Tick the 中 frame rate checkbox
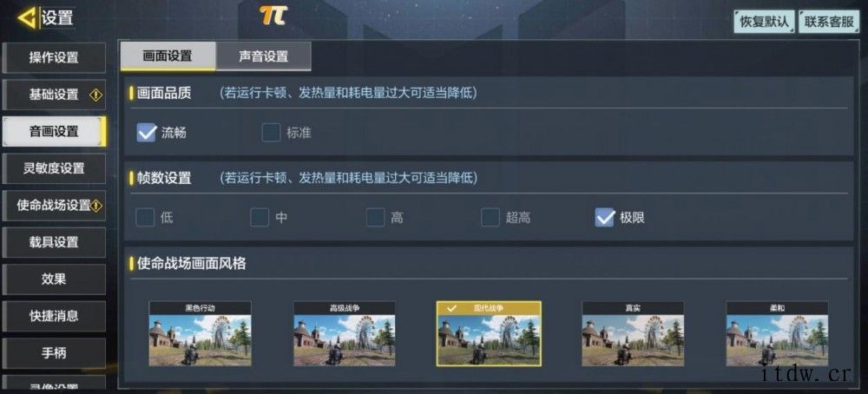This screenshot has width=868, height=394. 260,218
